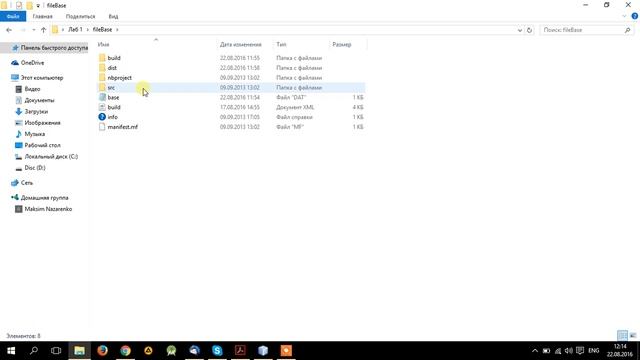Switch to the Главная ribbon tab
This screenshot has height=360, width=640.
click(x=42, y=16)
